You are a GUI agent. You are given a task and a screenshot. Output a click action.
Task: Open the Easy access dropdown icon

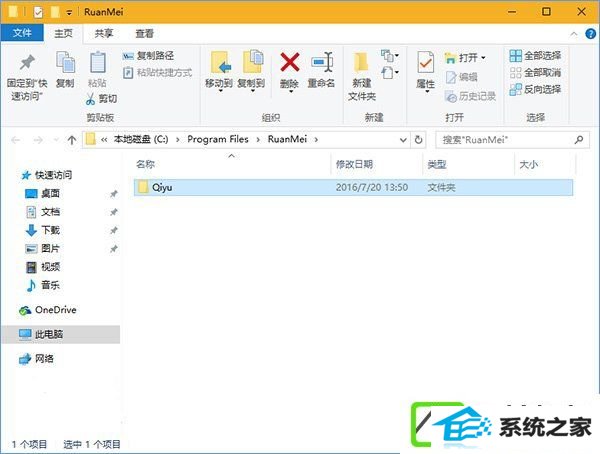click(390, 72)
